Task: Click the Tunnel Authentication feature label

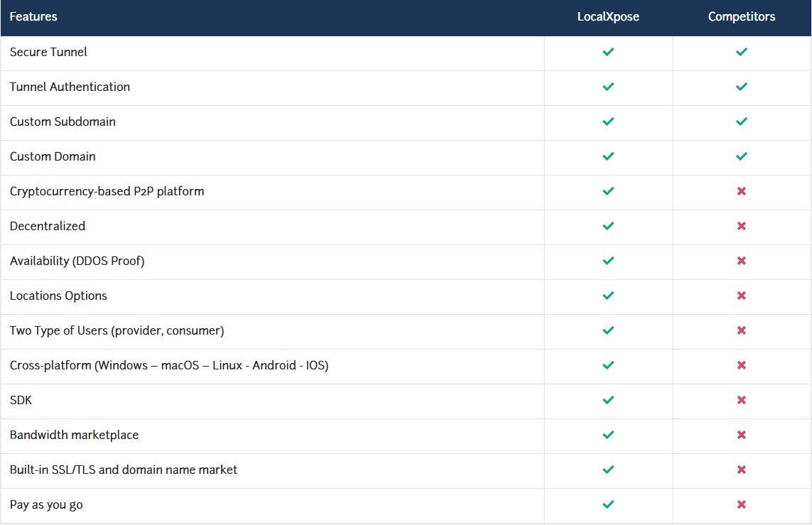Action: click(x=70, y=87)
